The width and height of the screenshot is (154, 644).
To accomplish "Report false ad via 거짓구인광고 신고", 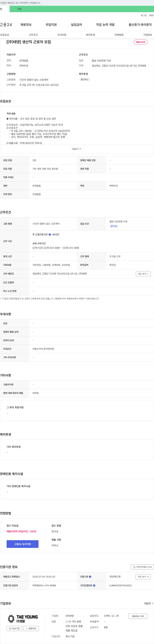I will coord(142,567).
